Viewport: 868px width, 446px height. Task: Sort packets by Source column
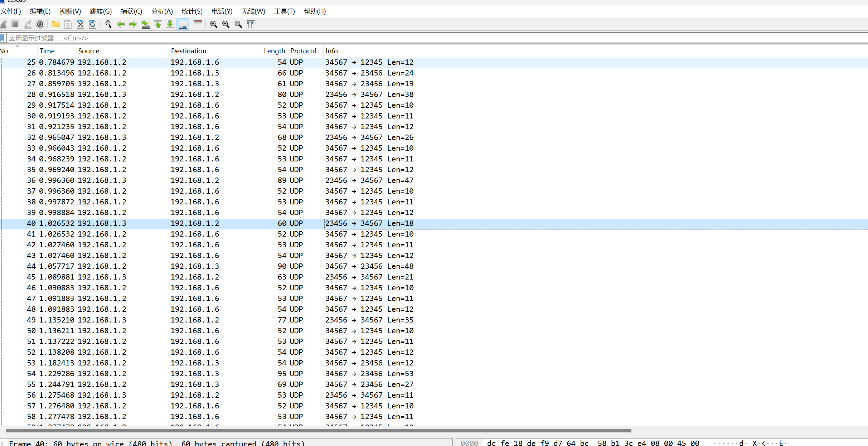(x=122, y=51)
